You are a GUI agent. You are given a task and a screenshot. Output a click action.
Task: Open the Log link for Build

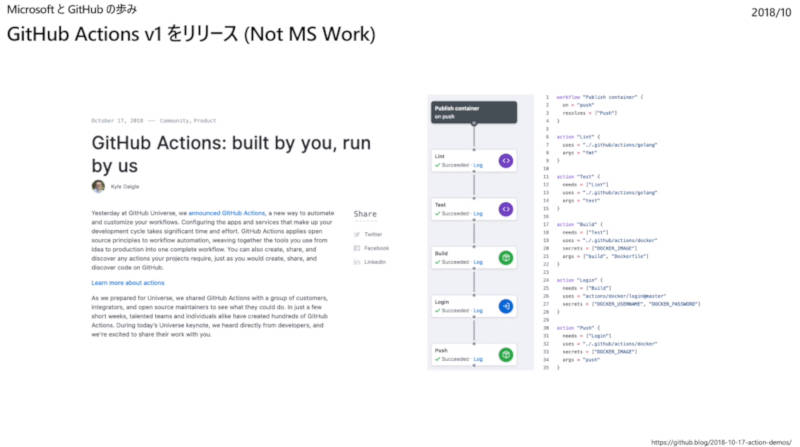[x=478, y=262]
